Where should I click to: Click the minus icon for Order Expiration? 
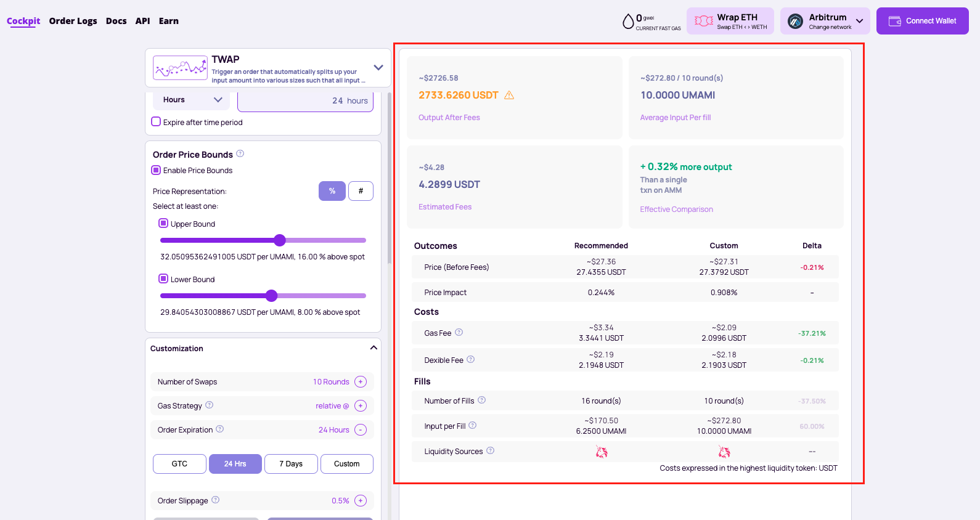[x=361, y=429]
